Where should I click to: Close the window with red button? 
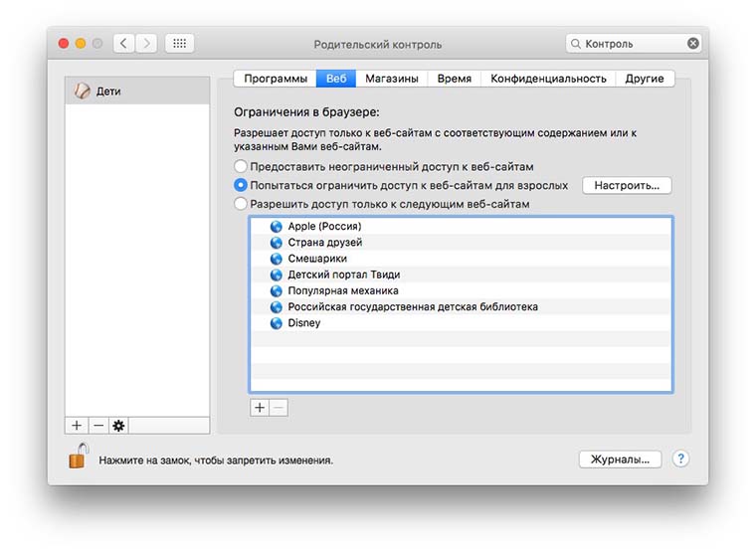pyautogui.click(x=63, y=44)
